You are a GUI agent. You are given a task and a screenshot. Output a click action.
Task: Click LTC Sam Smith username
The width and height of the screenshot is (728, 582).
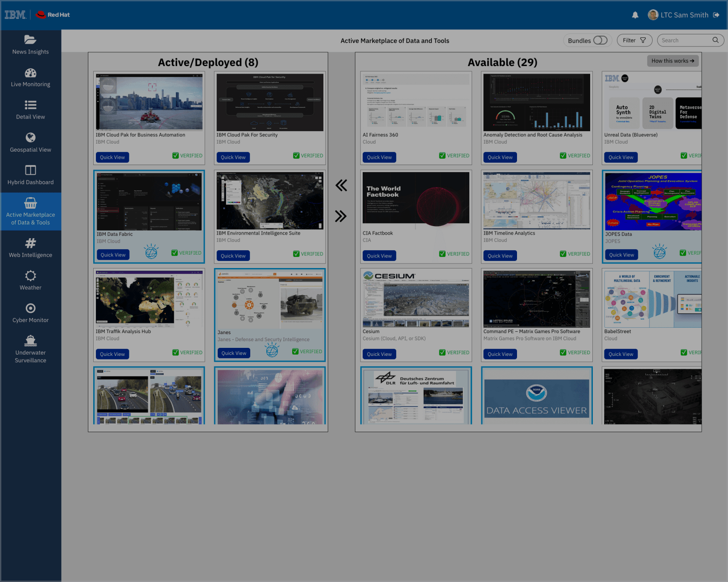pyautogui.click(x=684, y=15)
